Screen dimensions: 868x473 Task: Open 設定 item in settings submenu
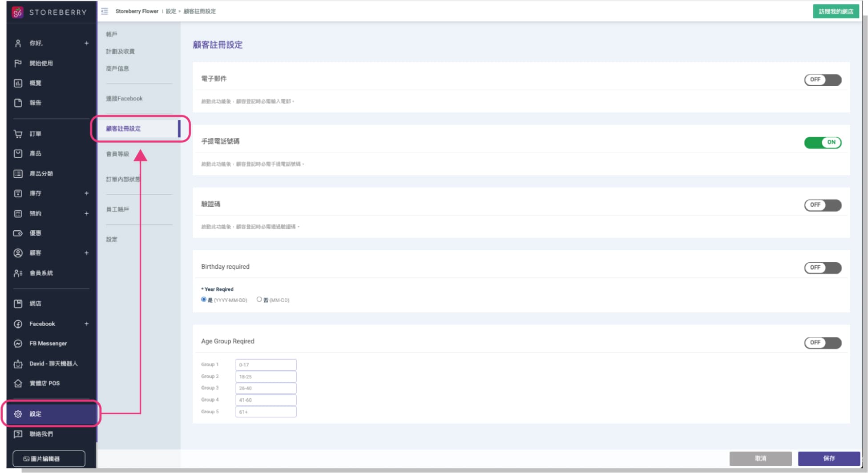pos(112,239)
